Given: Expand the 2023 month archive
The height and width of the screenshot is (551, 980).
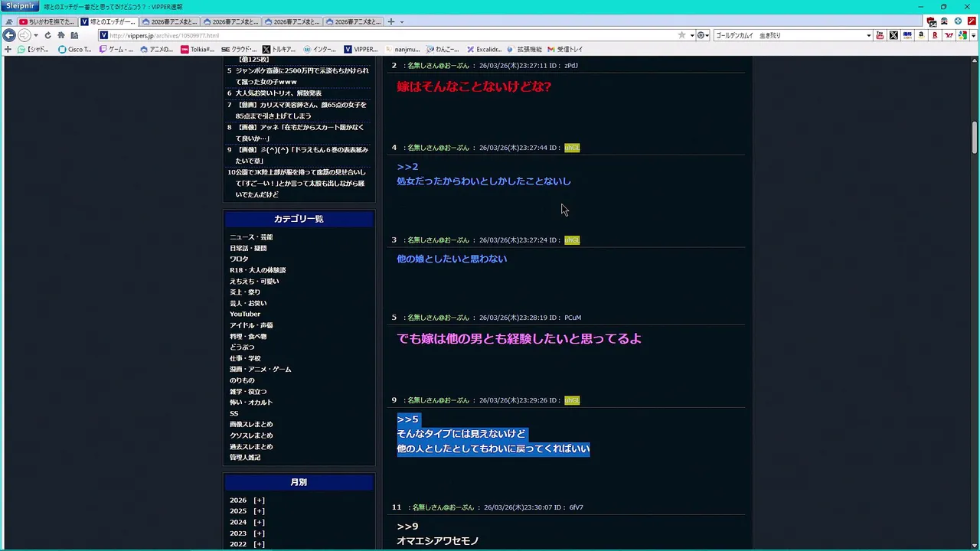Looking at the screenshot, I should [x=259, y=533].
